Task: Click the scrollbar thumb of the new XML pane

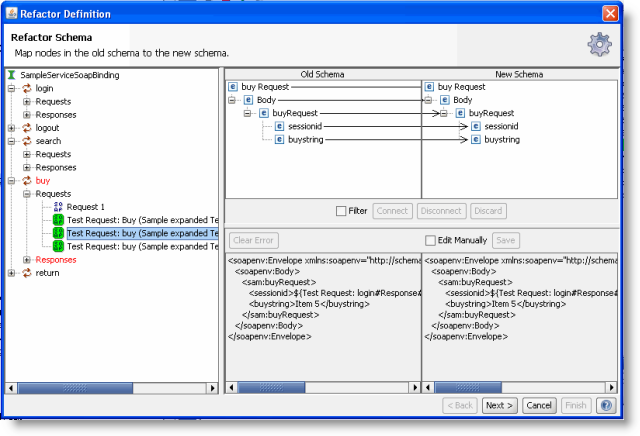Action: pyautogui.click(x=468, y=387)
